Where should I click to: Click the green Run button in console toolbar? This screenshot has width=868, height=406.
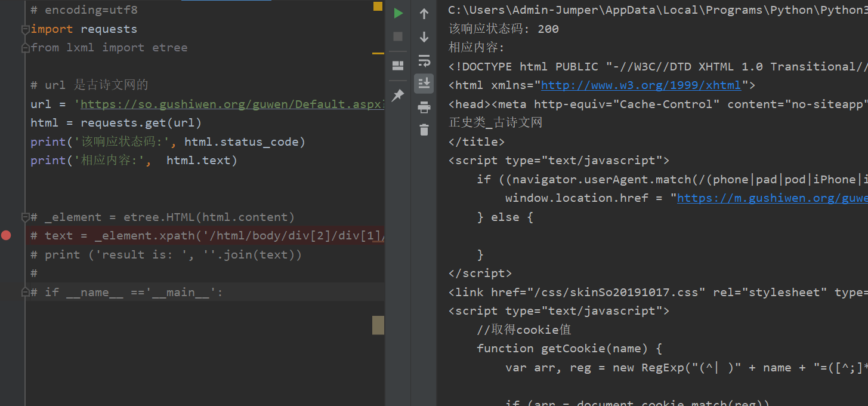[x=398, y=13]
